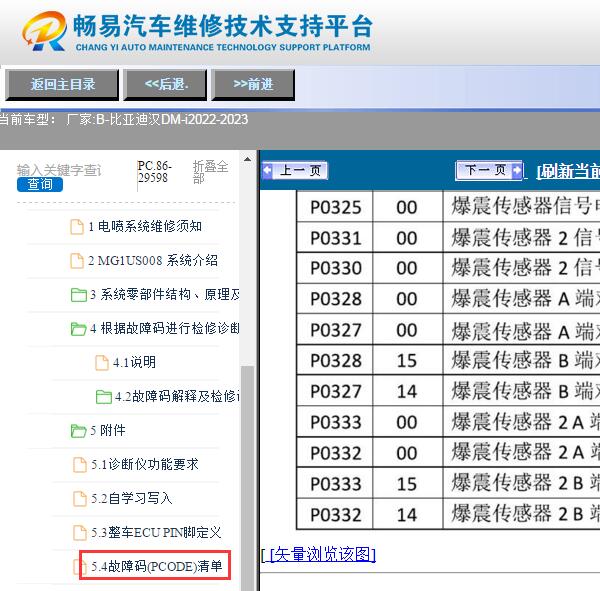
Task: Click P0333 cell in the 00 row
Action: pyautogui.click(x=336, y=422)
